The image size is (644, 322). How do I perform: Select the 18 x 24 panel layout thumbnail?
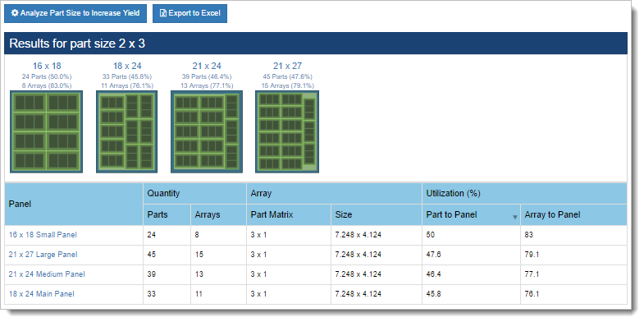click(127, 131)
